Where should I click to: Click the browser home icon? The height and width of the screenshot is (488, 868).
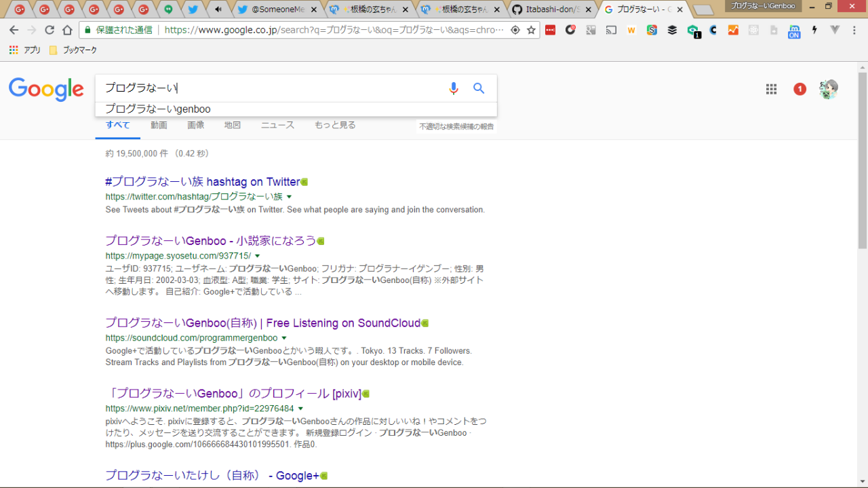67,30
